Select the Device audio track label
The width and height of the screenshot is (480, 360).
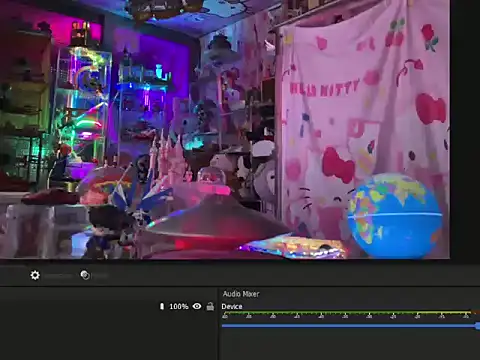(x=232, y=306)
